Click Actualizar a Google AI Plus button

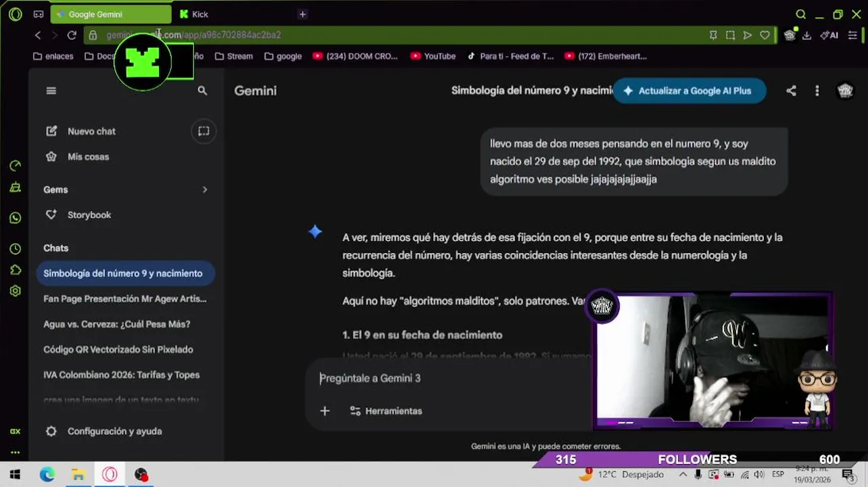[x=689, y=91]
